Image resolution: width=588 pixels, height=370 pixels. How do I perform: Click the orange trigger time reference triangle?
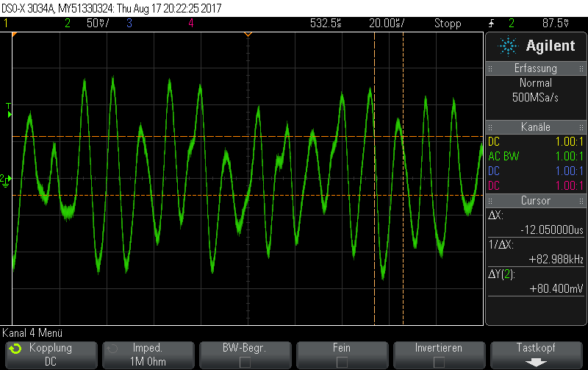tap(248, 35)
